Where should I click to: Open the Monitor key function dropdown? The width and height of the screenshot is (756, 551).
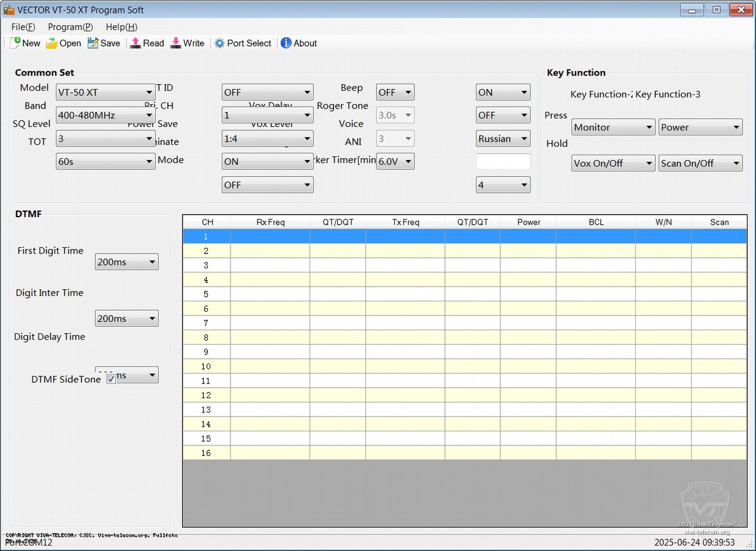[x=613, y=128]
